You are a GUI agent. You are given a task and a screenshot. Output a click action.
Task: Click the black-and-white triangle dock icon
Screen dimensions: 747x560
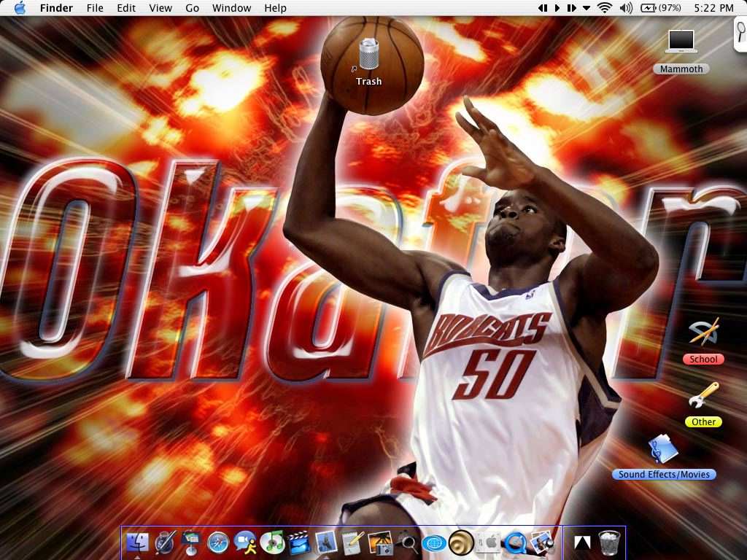tap(582, 542)
